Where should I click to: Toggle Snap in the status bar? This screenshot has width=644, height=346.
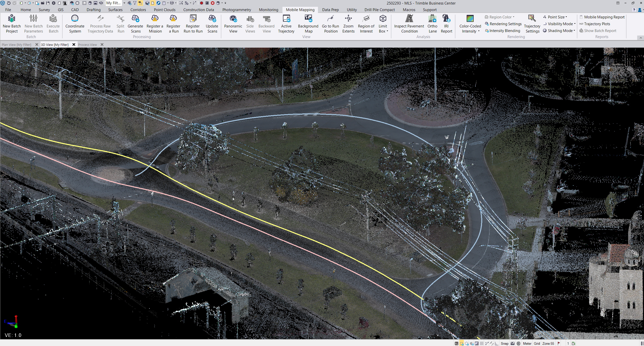click(x=504, y=343)
